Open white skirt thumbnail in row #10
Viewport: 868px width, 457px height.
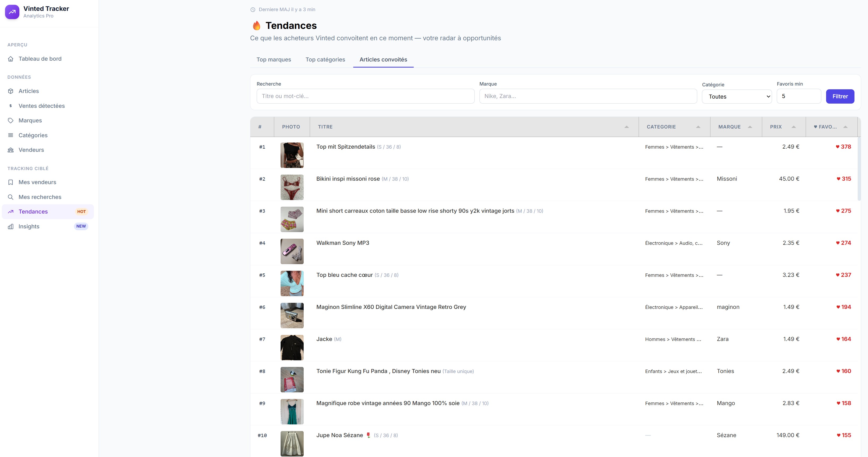point(292,443)
